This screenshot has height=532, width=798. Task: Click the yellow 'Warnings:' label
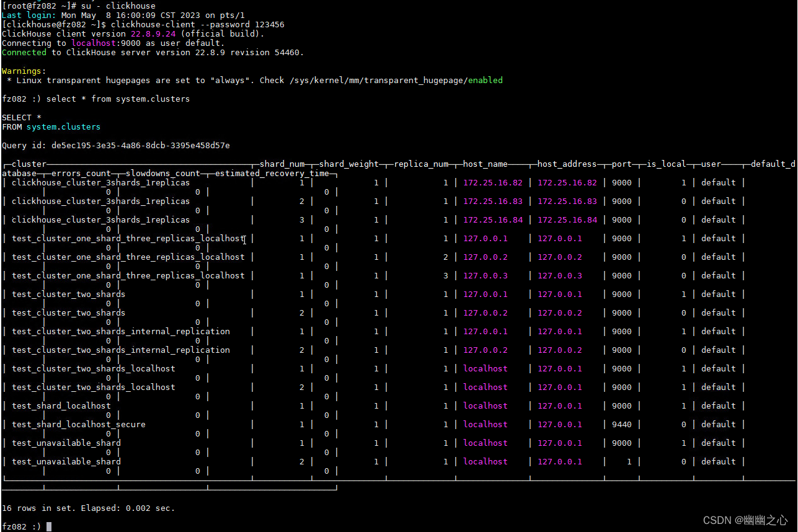point(24,71)
